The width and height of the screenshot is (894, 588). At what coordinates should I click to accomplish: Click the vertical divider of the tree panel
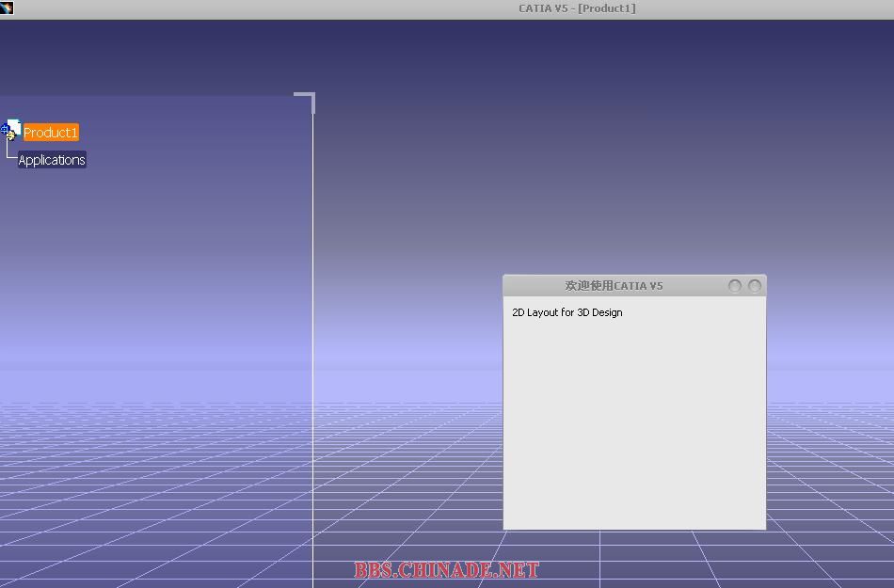pos(312,329)
